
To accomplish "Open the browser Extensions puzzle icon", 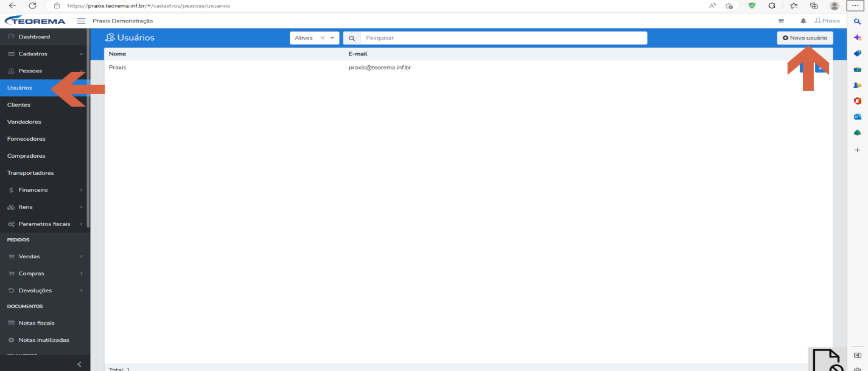I will [772, 5].
